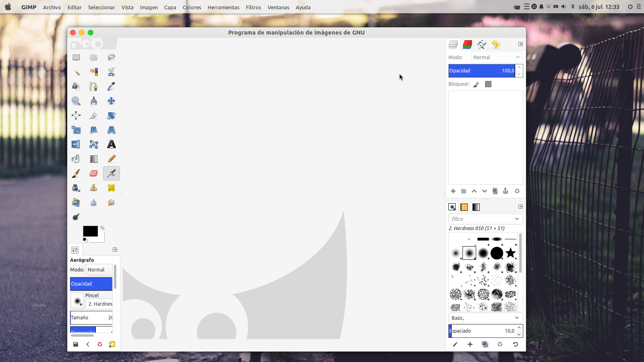
Task: Open brushes dock tab configuration menu
Action: (520, 207)
